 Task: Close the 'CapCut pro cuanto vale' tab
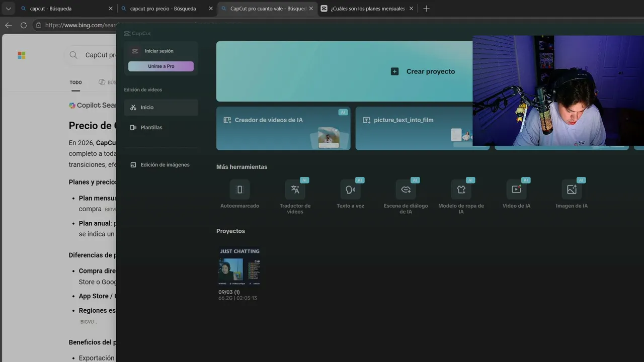point(311,9)
